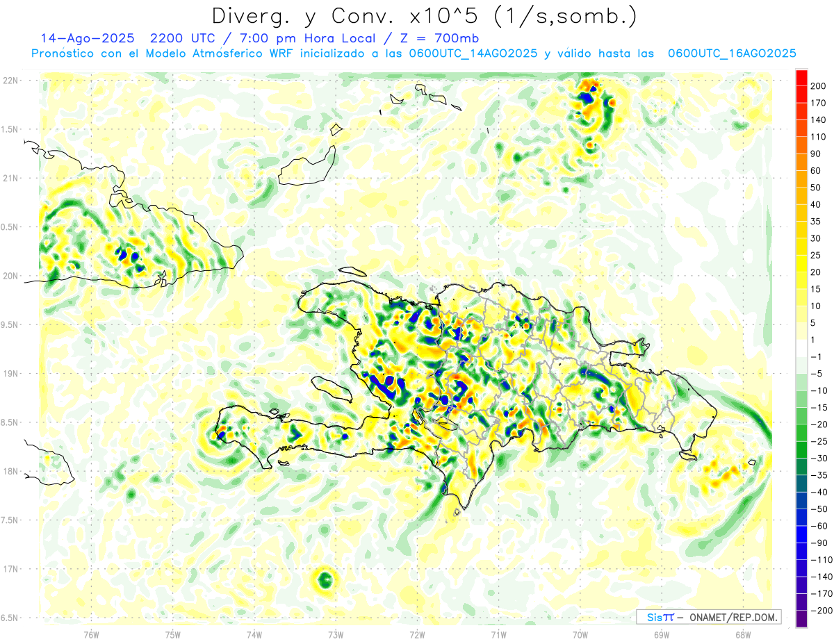
Task: Click the '68W' longitude label
Action: coord(743,635)
